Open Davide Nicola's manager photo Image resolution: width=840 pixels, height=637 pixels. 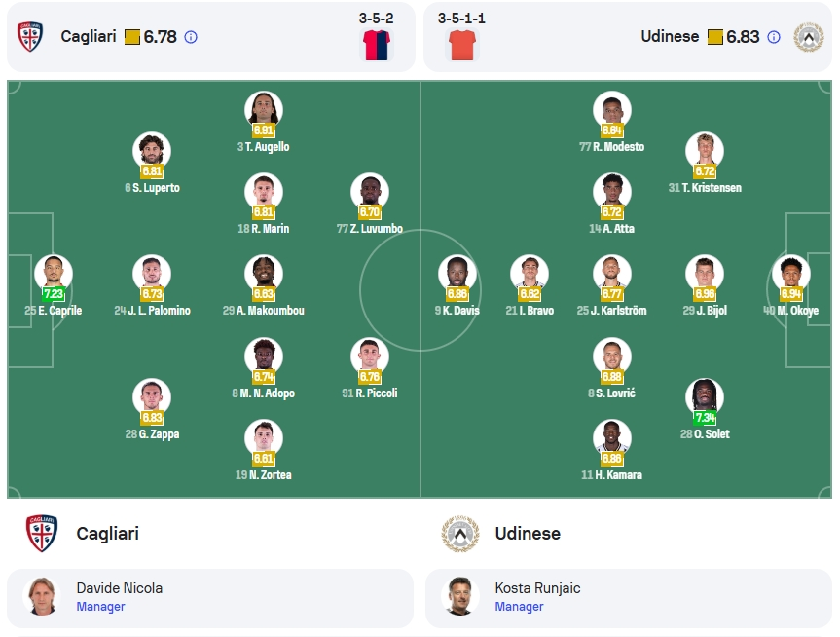point(42,596)
